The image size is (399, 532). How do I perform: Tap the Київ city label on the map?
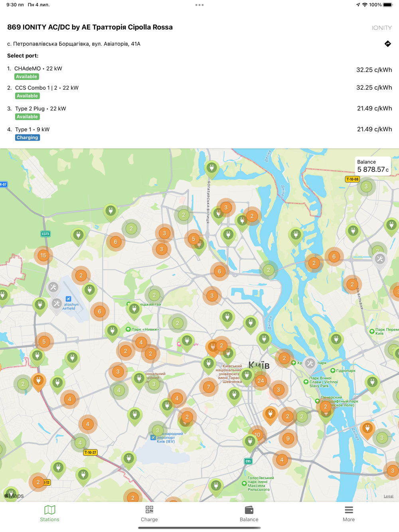point(259,365)
